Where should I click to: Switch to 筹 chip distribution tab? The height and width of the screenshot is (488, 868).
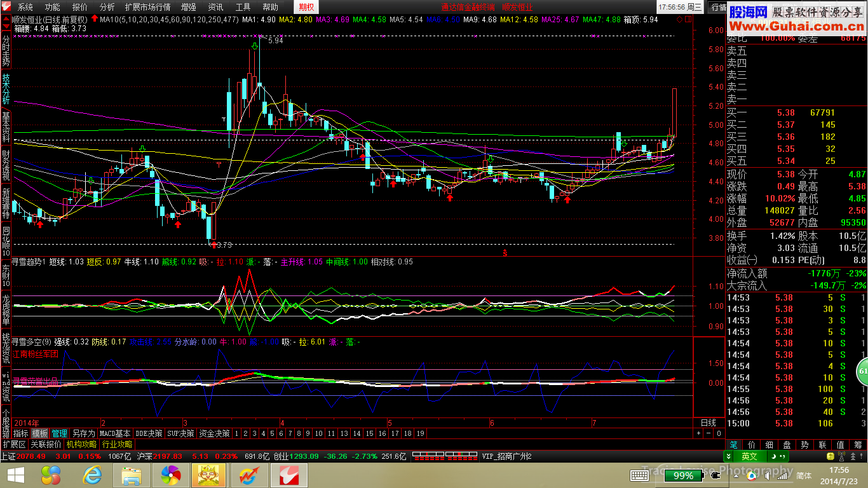(858, 445)
